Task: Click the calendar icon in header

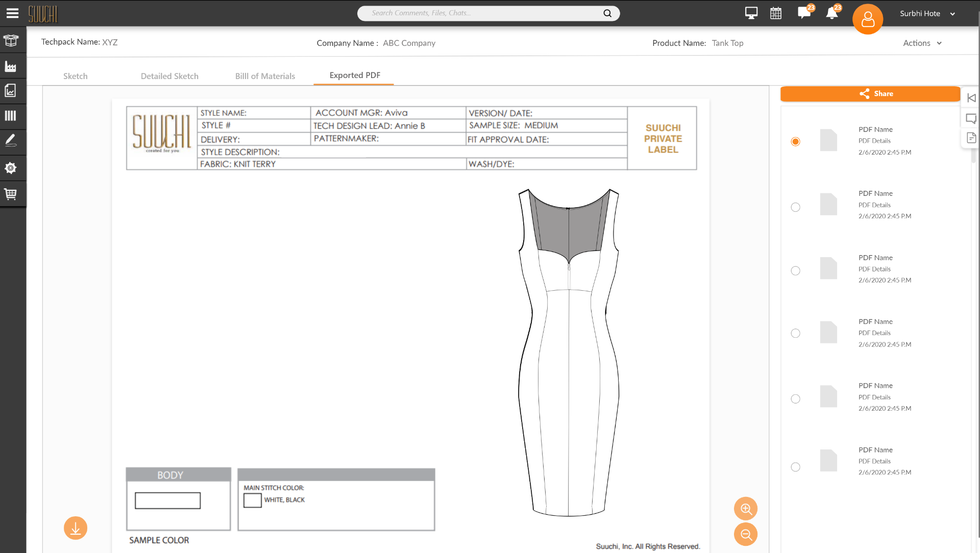Action: tap(776, 13)
